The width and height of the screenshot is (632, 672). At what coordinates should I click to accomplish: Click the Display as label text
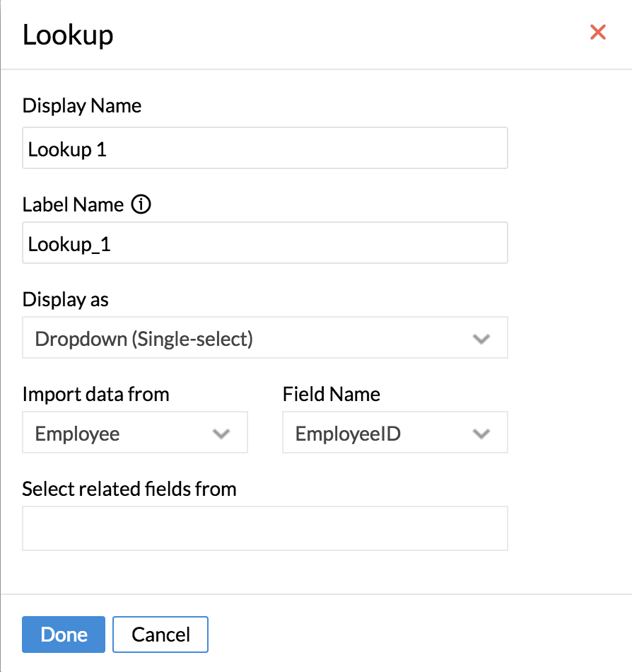pyautogui.click(x=66, y=300)
